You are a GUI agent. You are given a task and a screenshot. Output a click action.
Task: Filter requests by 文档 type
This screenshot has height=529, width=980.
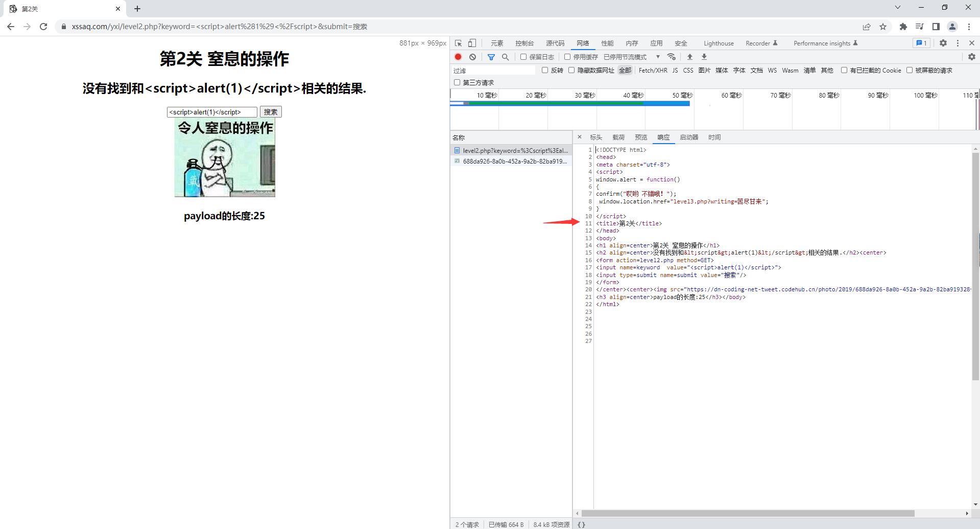756,71
